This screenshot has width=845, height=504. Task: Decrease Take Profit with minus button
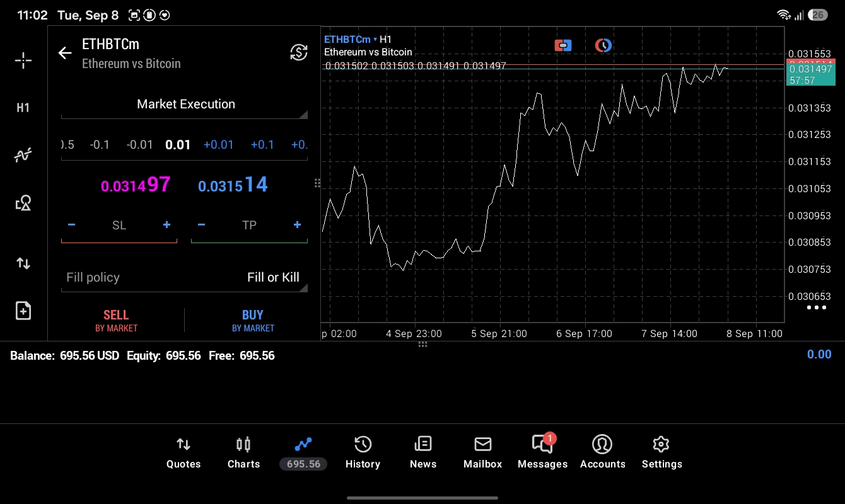point(201,225)
